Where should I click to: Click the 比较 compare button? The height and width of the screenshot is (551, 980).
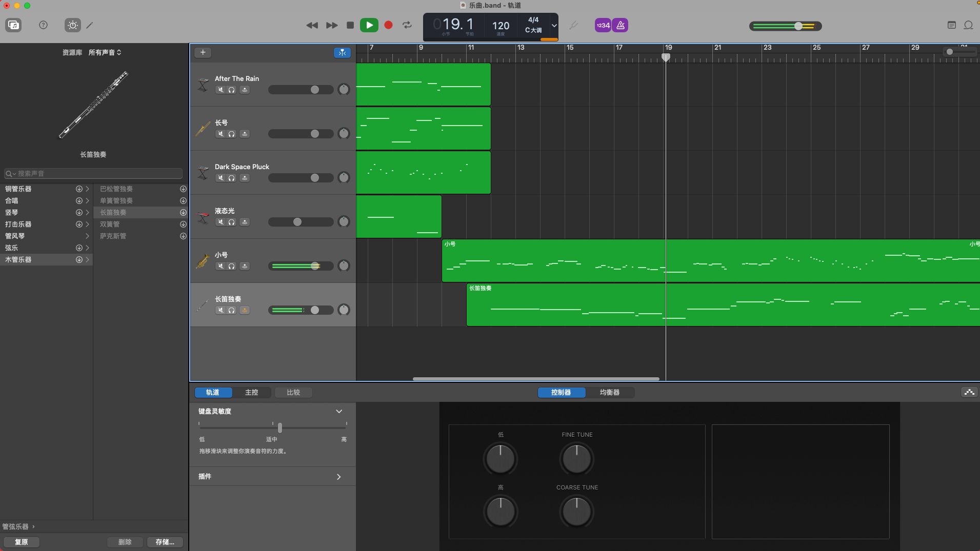(293, 392)
